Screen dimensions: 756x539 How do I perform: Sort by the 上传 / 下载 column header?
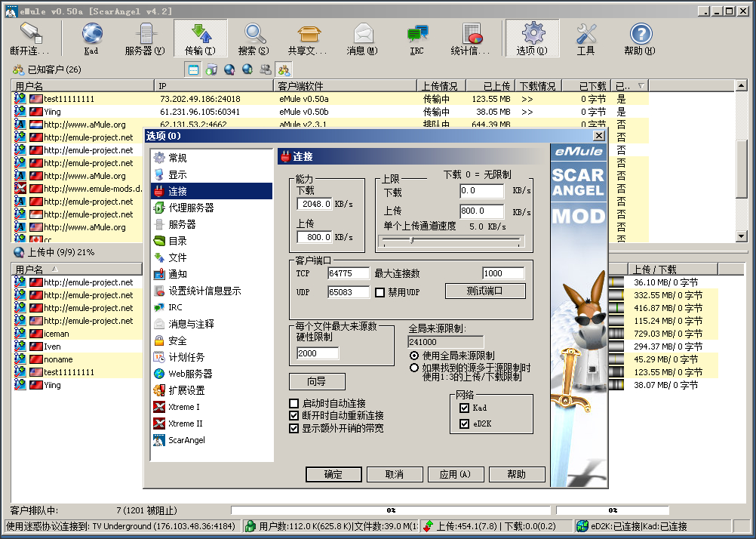672,269
